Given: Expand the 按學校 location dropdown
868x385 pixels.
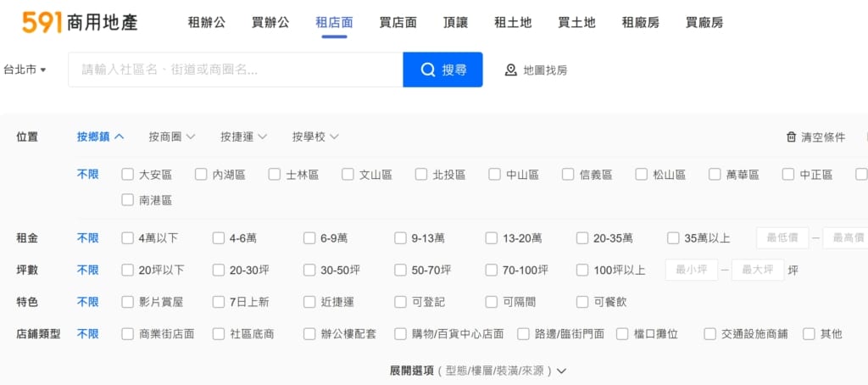Looking at the screenshot, I should pyautogui.click(x=315, y=137).
